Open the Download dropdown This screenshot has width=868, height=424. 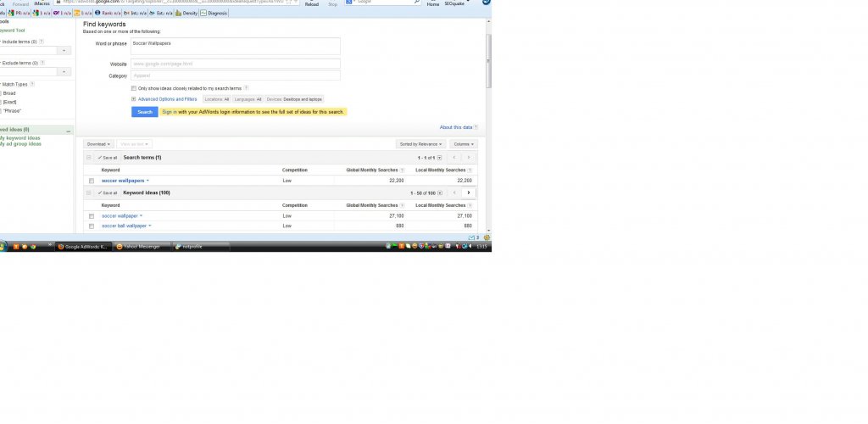[98, 144]
